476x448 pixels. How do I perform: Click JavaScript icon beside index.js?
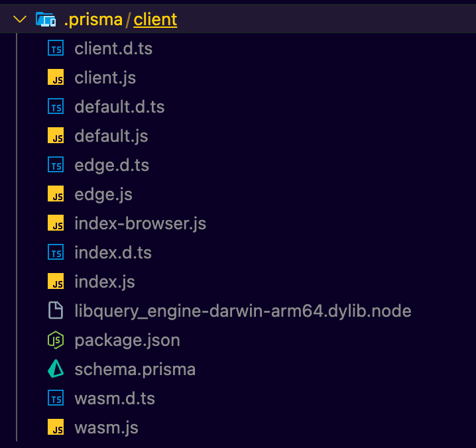56,281
